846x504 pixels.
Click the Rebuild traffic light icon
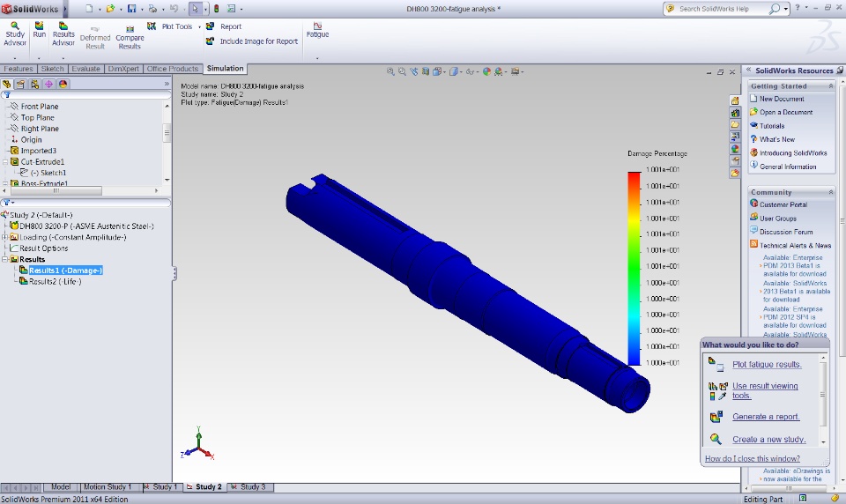tap(217, 9)
